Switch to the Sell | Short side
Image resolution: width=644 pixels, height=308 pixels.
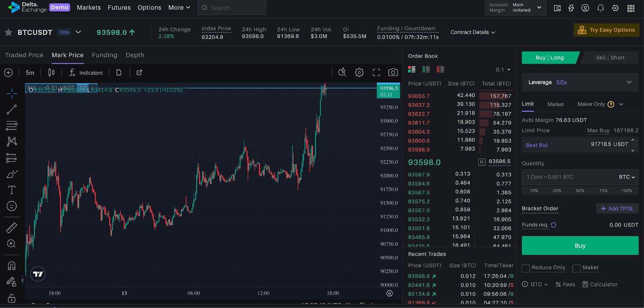(x=610, y=57)
